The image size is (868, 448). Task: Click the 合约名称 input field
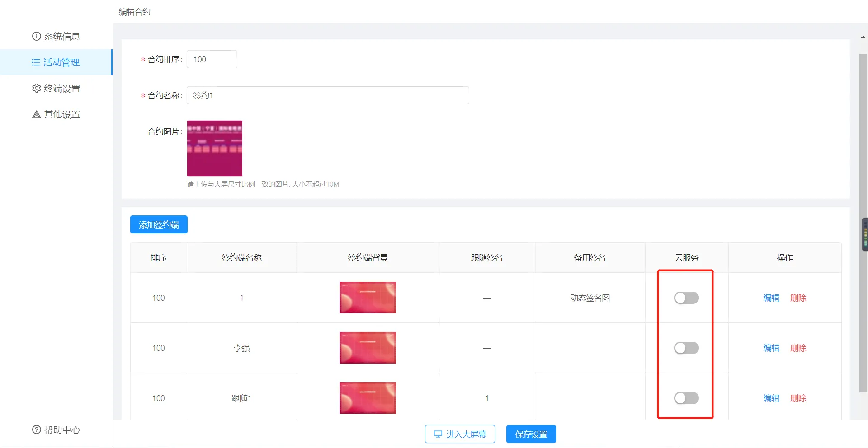tap(327, 95)
